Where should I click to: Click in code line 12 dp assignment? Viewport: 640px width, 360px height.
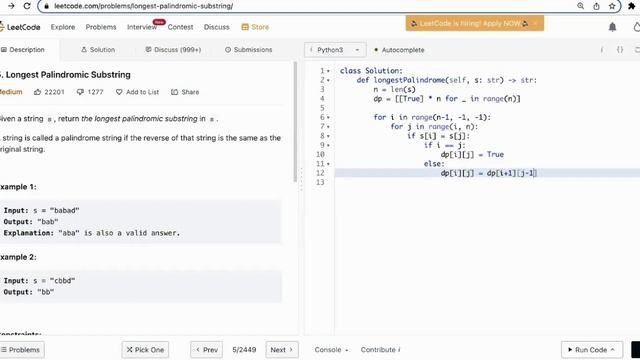point(489,173)
